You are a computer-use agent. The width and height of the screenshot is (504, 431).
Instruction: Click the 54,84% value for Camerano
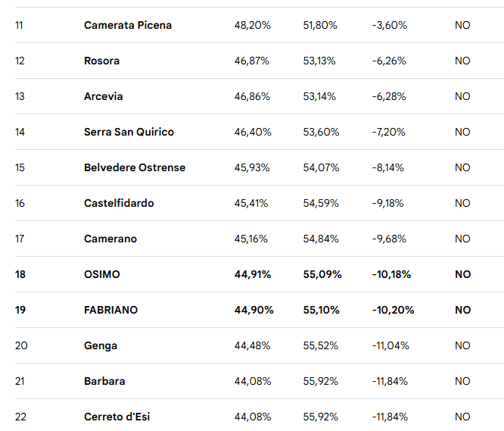pyautogui.click(x=320, y=239)
